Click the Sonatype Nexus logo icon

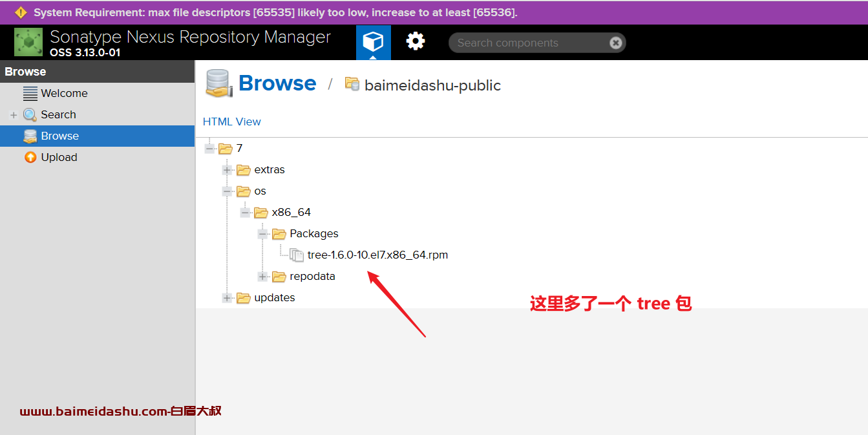pos(28,42)
